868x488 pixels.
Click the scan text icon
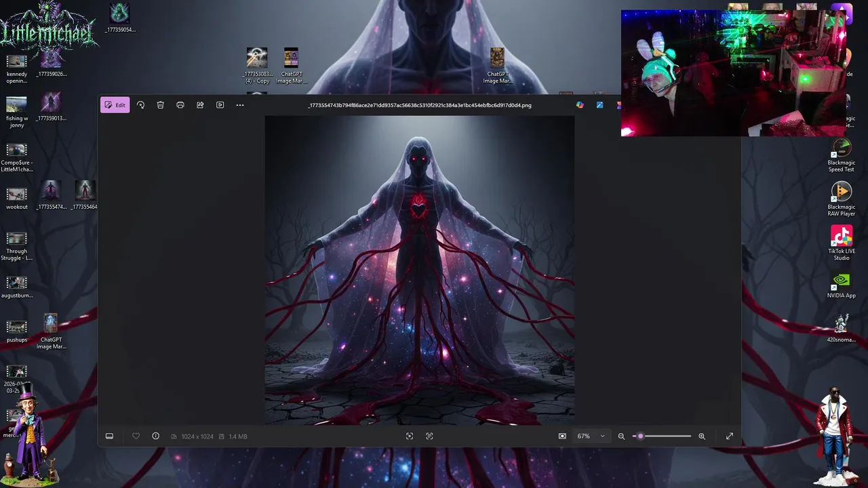click(x=410, y=436)
